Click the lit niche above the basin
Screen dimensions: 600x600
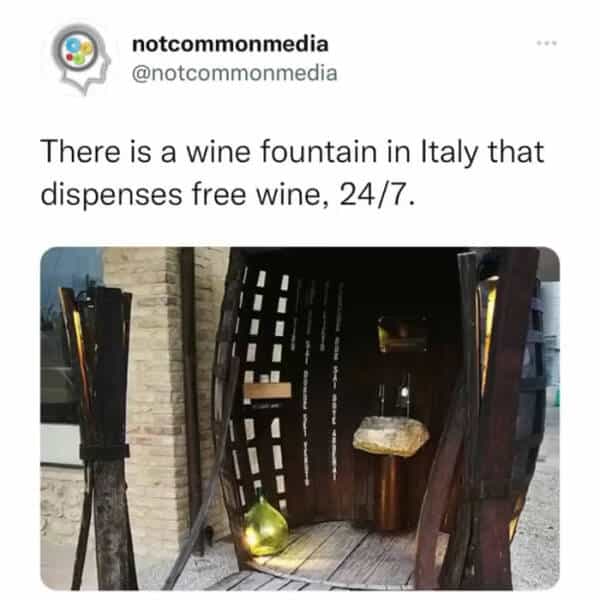pos(403,334)
